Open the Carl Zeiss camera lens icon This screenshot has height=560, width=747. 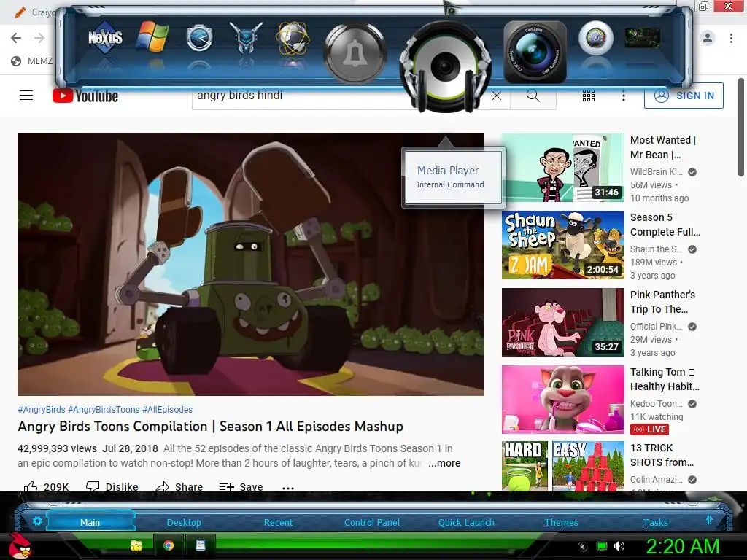tap(535, 52)
